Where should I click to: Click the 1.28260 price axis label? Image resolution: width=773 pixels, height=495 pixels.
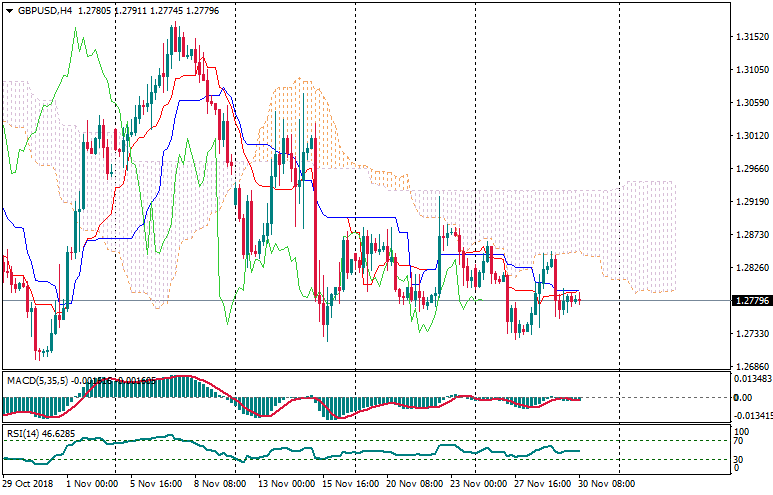(750, 268)
